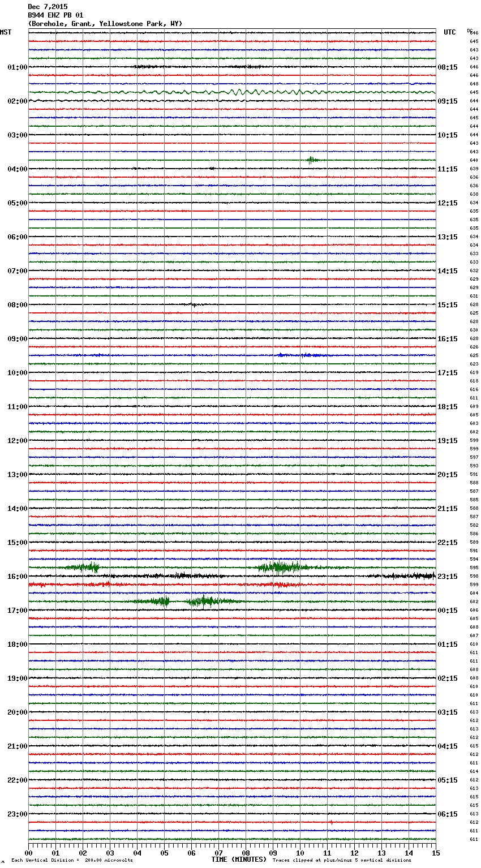Select the "20:15" UTC time label
481x868 pixels.
[448, 475]
